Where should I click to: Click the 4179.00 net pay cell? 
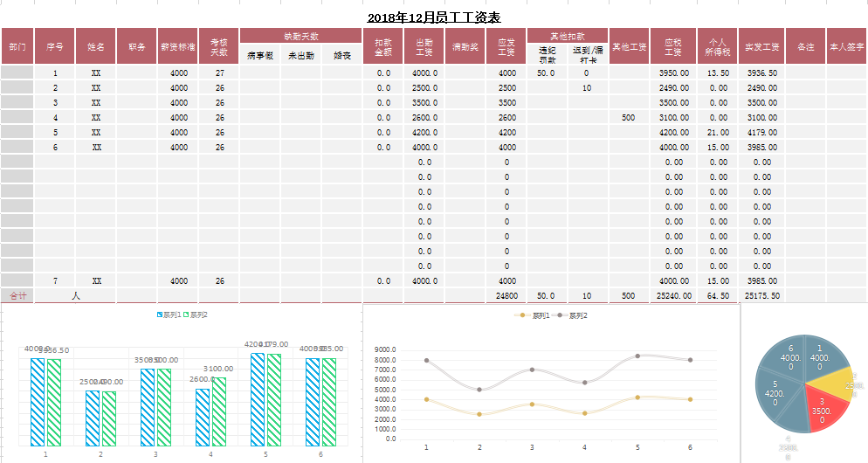[761, 133]
